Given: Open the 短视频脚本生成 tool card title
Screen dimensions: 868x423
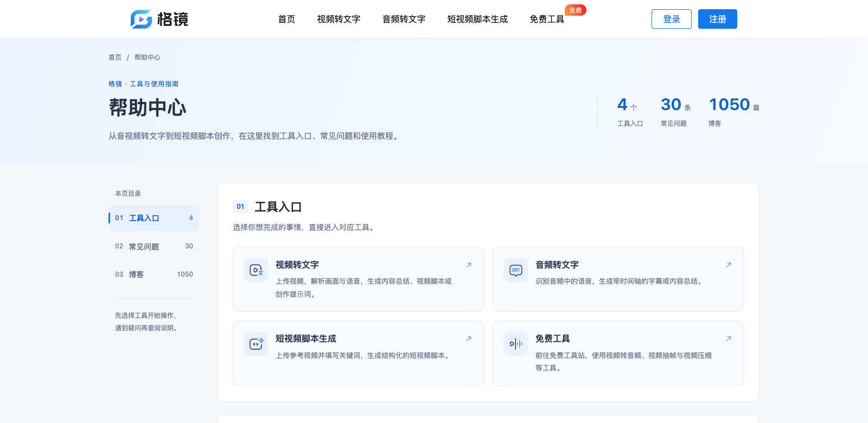Looking at the screenshot, I should (x=306, y=339).
